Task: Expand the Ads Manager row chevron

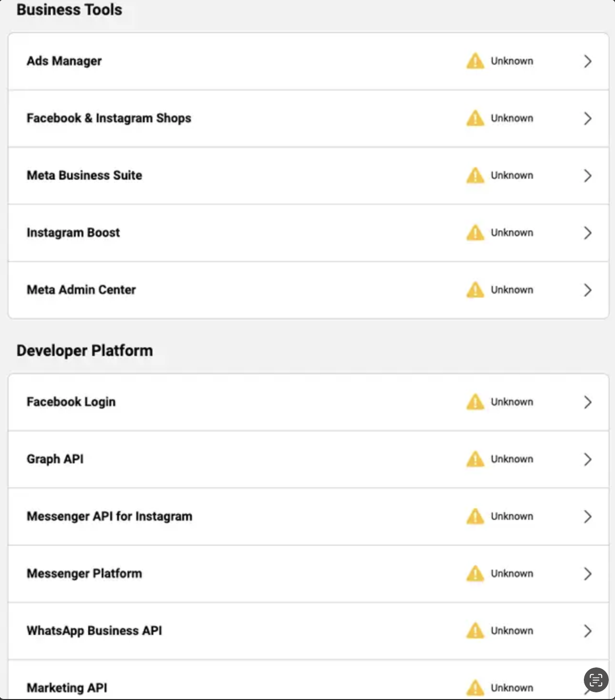Action: point(588,61)
